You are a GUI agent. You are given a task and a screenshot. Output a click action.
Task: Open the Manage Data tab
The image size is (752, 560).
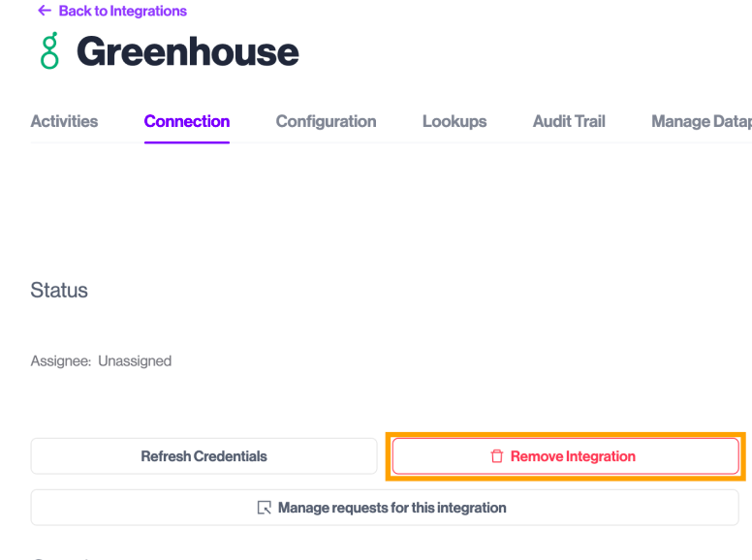click(702, 121)
